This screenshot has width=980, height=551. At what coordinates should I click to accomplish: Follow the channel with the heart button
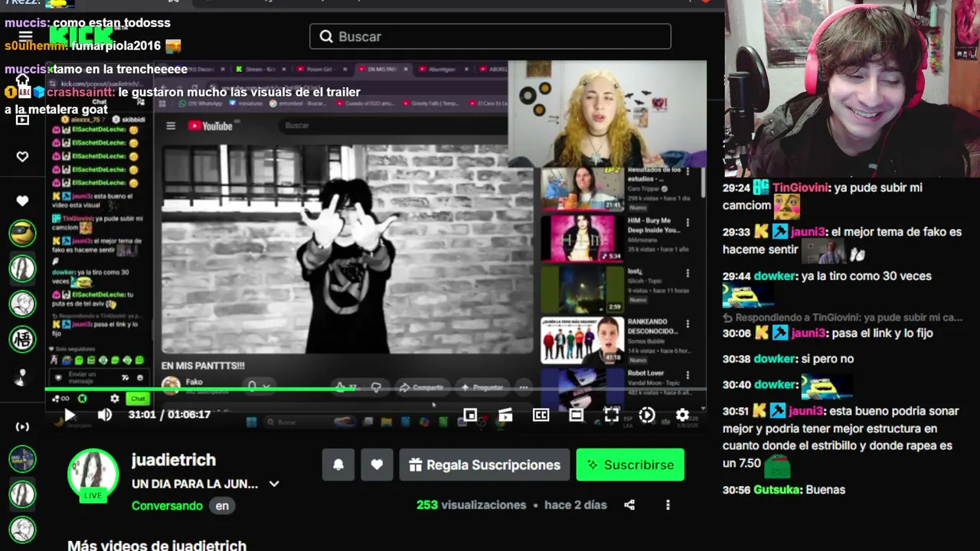[x=377, y=465]
